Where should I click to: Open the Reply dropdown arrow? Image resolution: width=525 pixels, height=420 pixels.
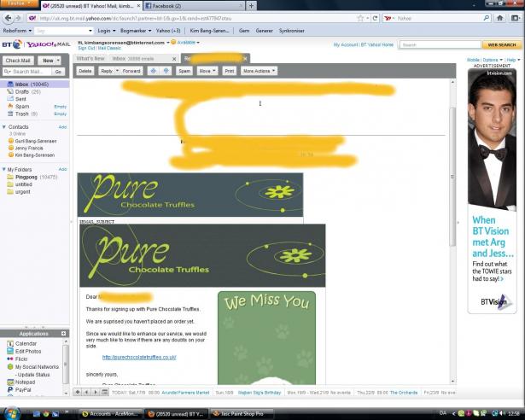117,71
